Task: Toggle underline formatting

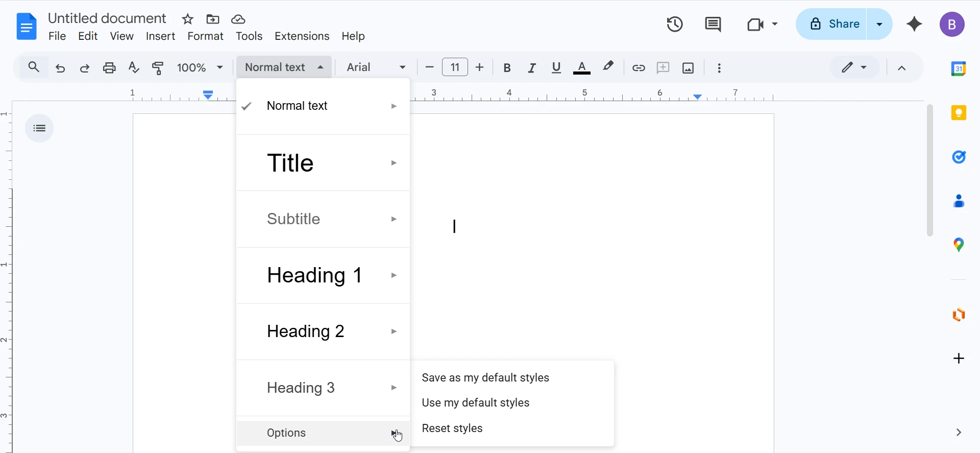Action: (x=556, y=68)
